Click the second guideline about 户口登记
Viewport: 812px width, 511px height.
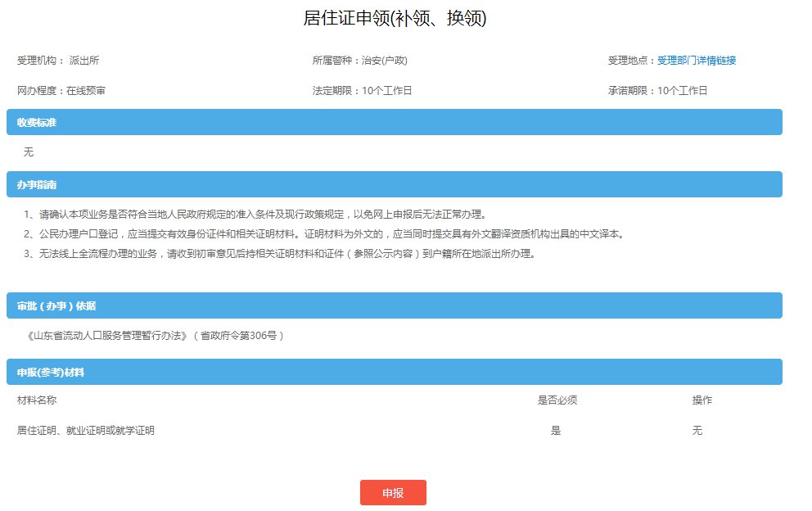pyautogui.click(x=324, y=234)
